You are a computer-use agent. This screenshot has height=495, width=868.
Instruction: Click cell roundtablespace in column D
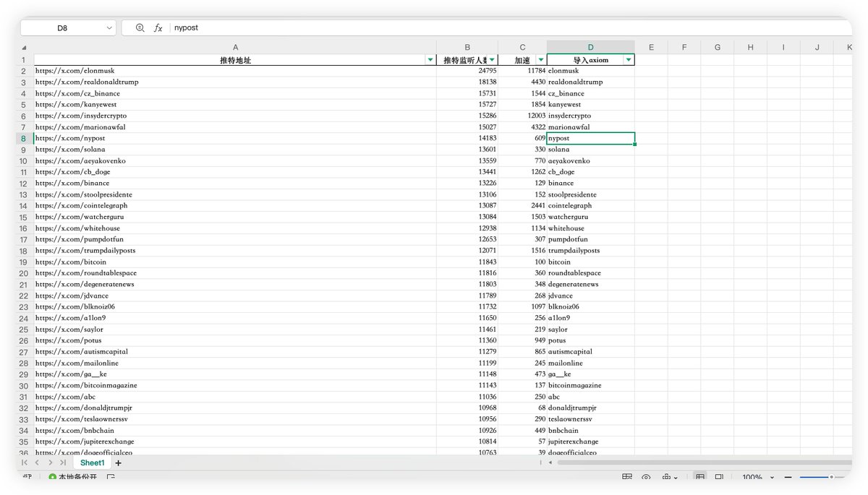click(x=590, y=273)
